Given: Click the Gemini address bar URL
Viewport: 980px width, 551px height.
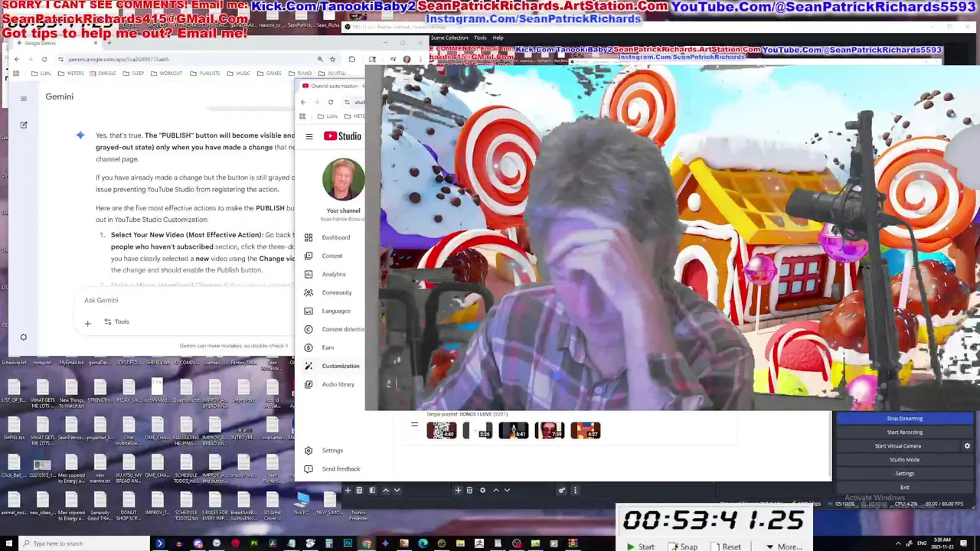Looking at the screenshot, I should pyautogui.click(x=119, y=59).
